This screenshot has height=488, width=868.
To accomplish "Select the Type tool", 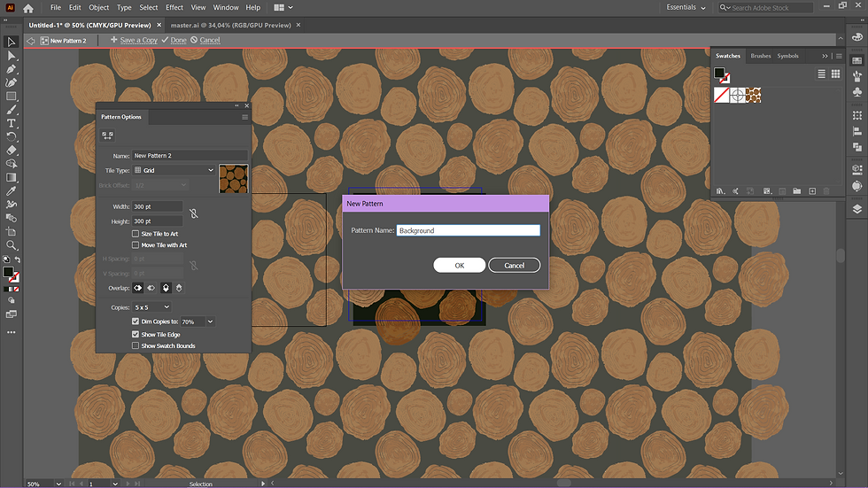I will pos(11,123).
